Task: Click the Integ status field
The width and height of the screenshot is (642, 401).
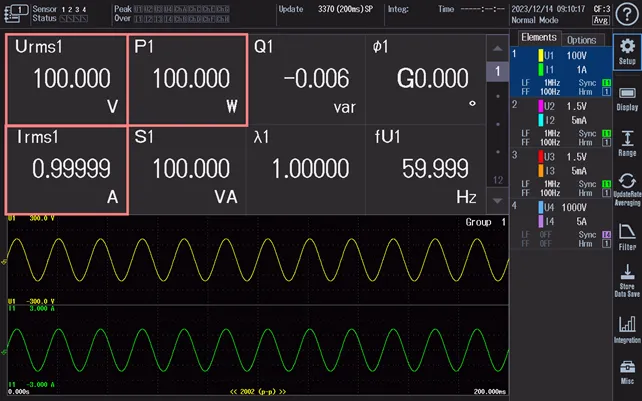Action: (x=398, y=9)
